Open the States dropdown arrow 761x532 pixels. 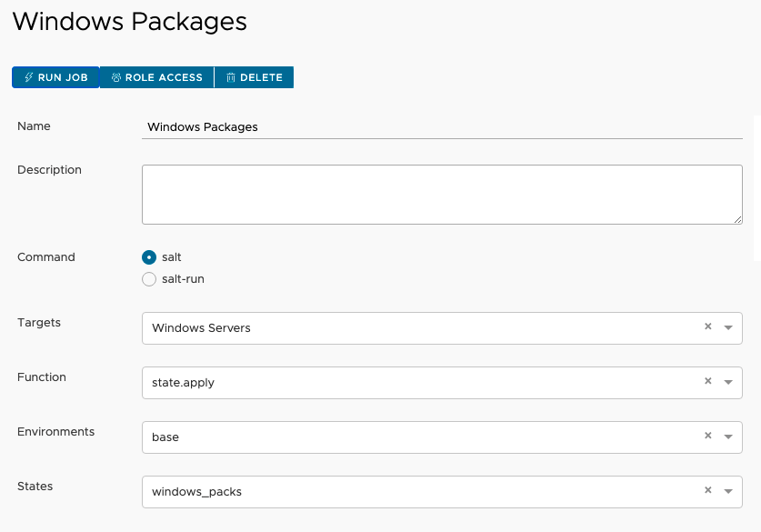[x=728, y=492]
